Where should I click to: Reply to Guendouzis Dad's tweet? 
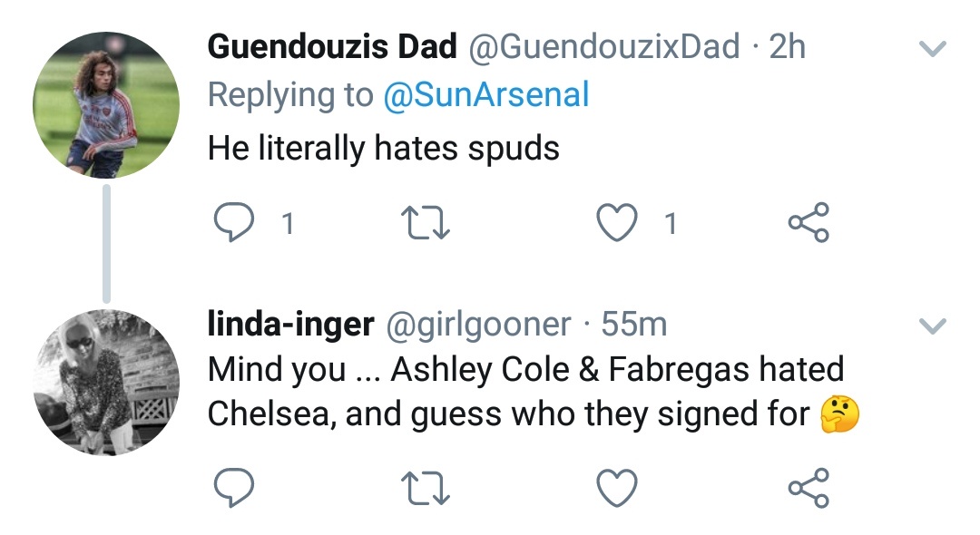click(x=233, y=223)
